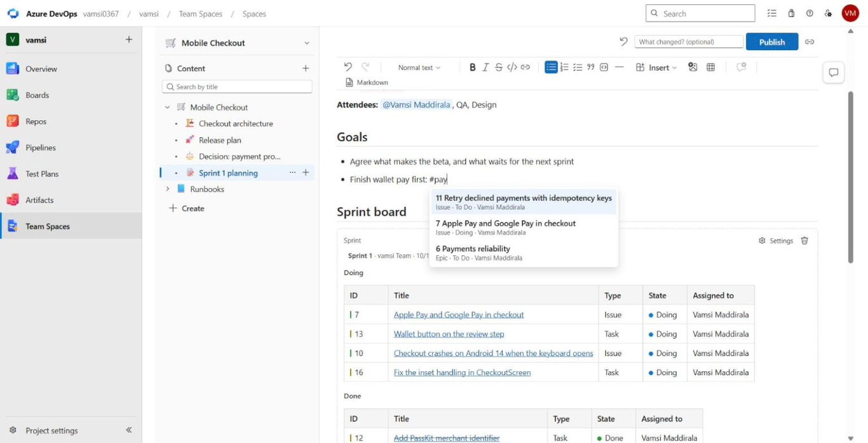Open the Normal text style dropdown
868x443 pixels.
419,67
